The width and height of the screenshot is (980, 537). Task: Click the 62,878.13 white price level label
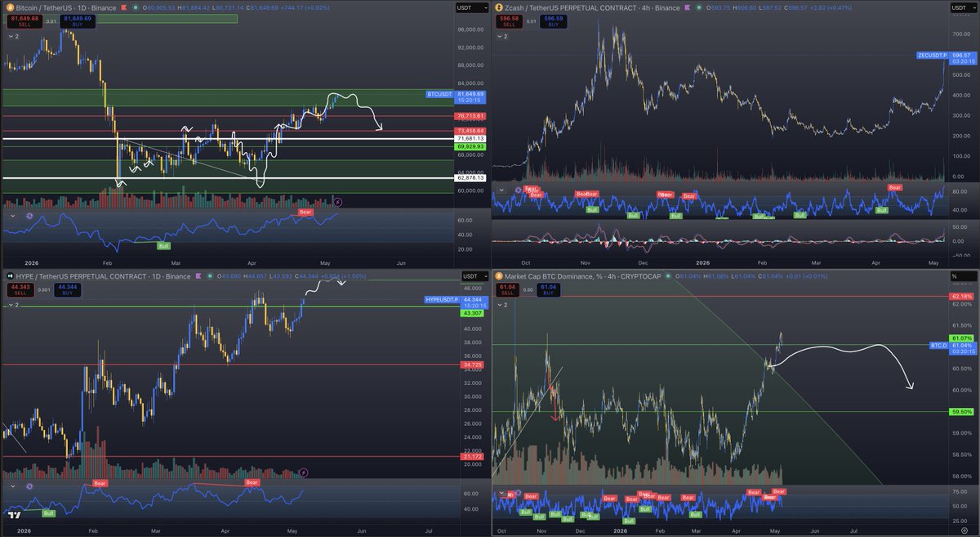tap(470, 177)
